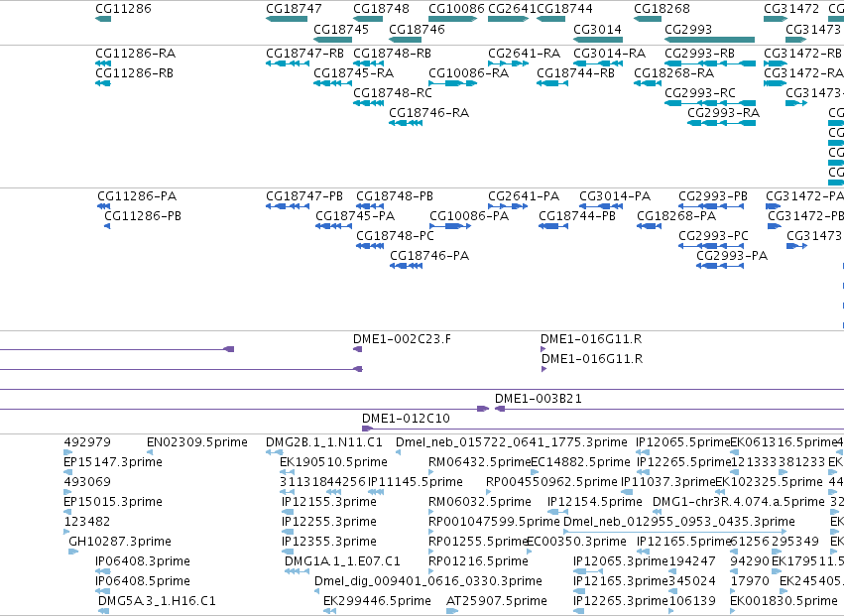Screen dimensions: 844x616
Task: Click the DMG1A.1_1.E07.C1 EST label
Action: click(x=343, y=561)
